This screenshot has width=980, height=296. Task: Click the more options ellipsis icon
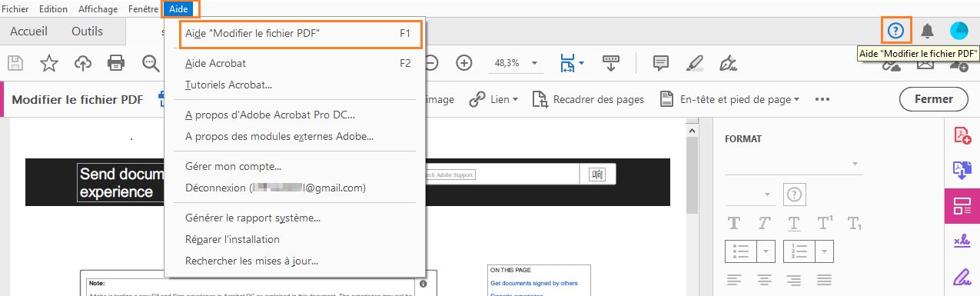pos(822,99)
